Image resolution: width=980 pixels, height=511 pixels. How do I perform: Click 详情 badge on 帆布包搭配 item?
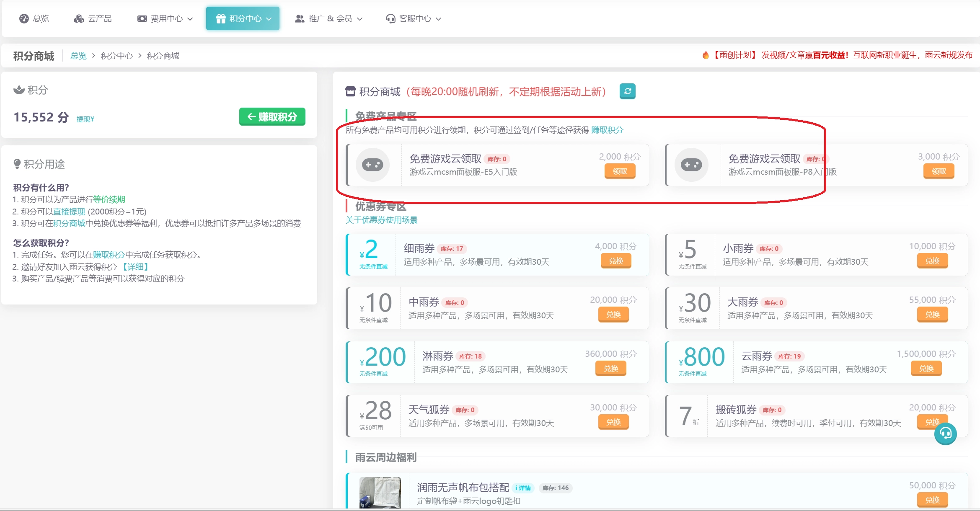523,488
